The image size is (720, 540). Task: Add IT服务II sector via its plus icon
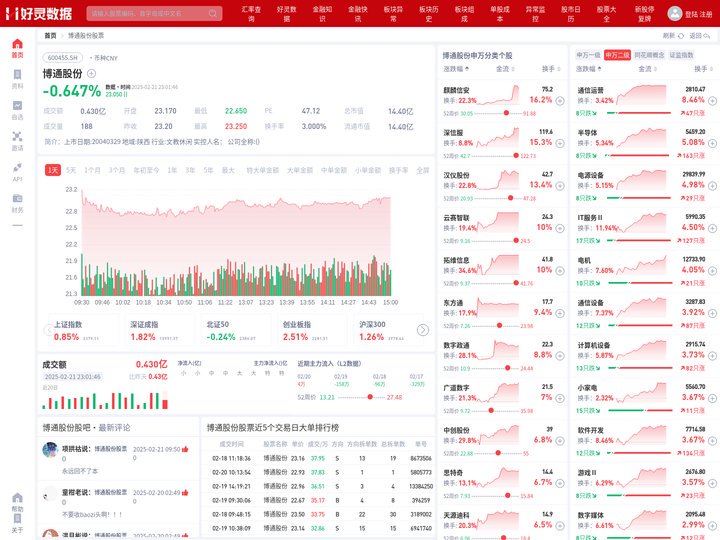pyautogui.click(x=712, y=228)
